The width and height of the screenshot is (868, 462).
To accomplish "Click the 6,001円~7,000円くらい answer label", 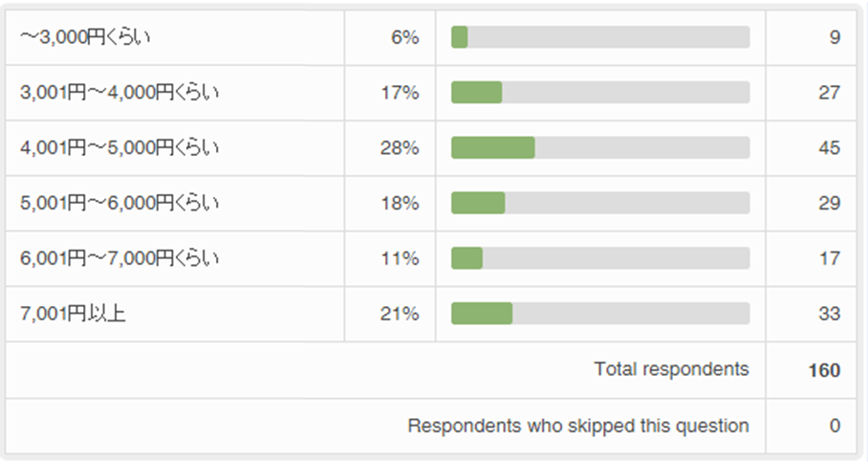I will pos(119,258).
